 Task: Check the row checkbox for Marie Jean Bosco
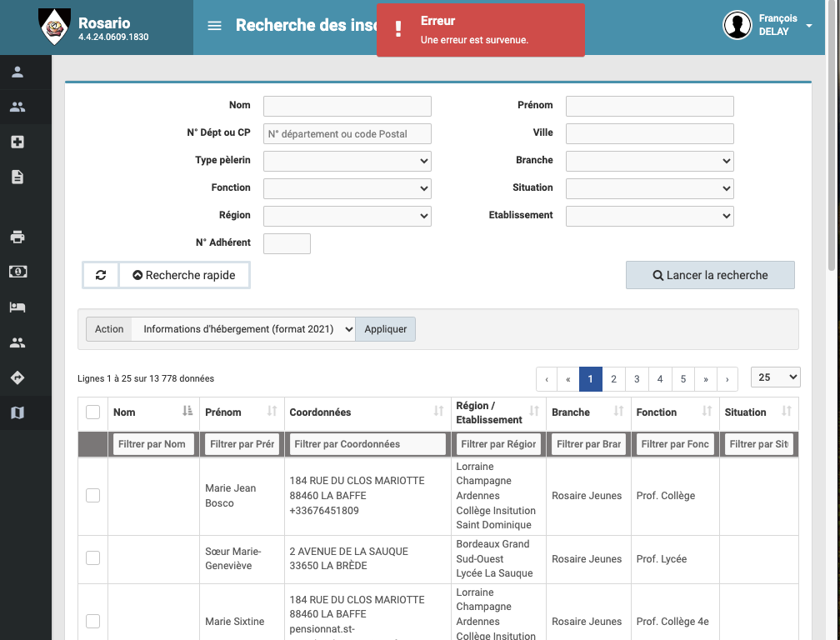click(92, 496)
